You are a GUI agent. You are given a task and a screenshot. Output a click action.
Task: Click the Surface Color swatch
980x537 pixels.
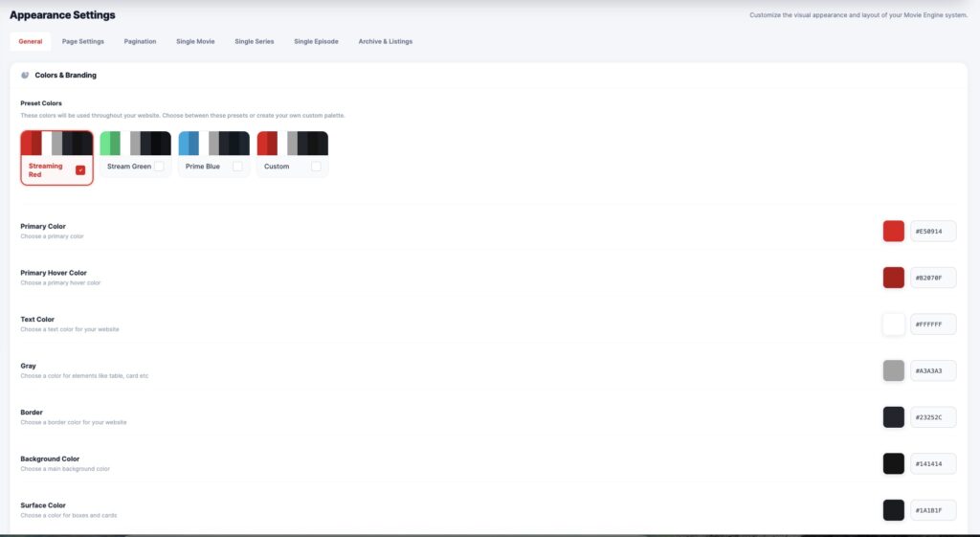pos(893,510)
